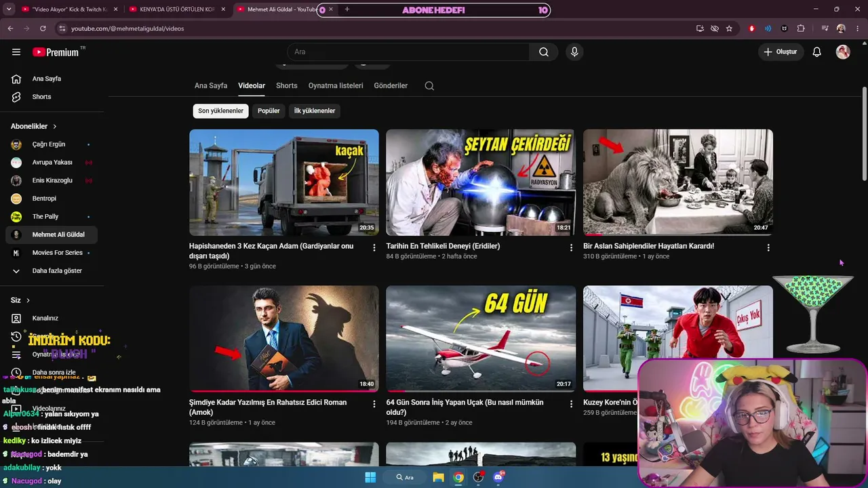Click the Chrome profile avatar in toolbar

pyautogui.click(x=841, y=28)
